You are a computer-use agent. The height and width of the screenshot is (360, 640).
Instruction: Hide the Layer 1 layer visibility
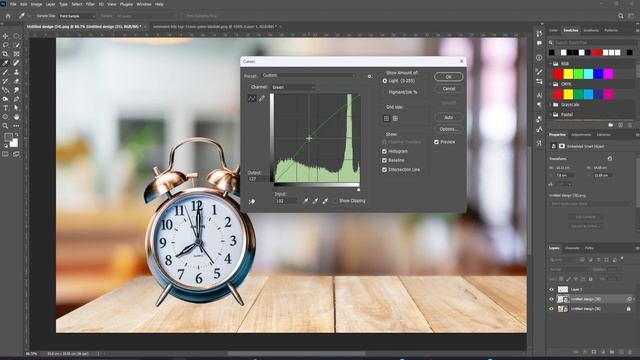[x=551, y=289]
